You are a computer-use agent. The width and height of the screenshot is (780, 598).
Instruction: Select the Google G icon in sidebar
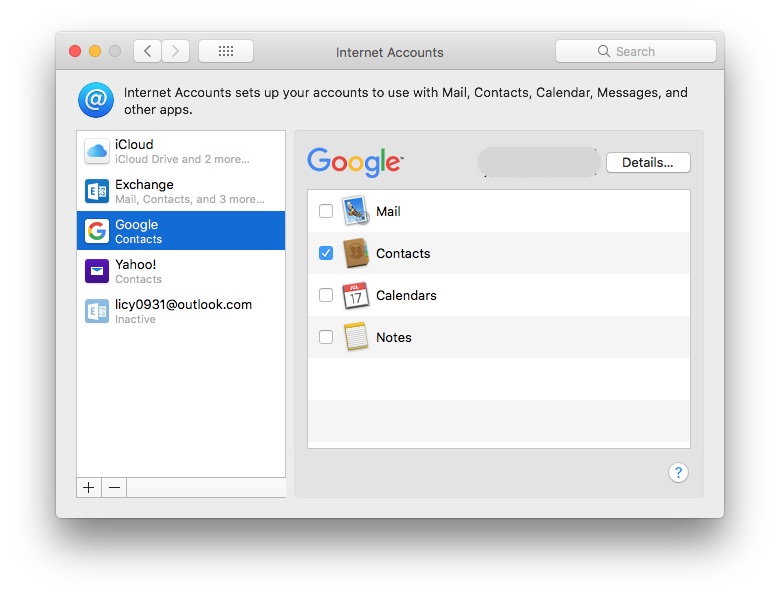pos(97,231)
